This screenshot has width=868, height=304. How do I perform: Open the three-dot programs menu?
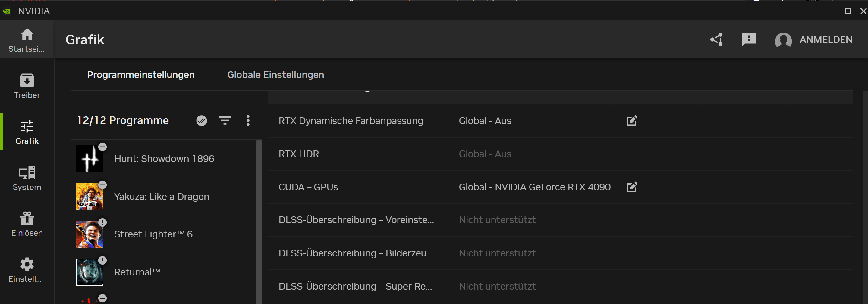tap(248, 120)
